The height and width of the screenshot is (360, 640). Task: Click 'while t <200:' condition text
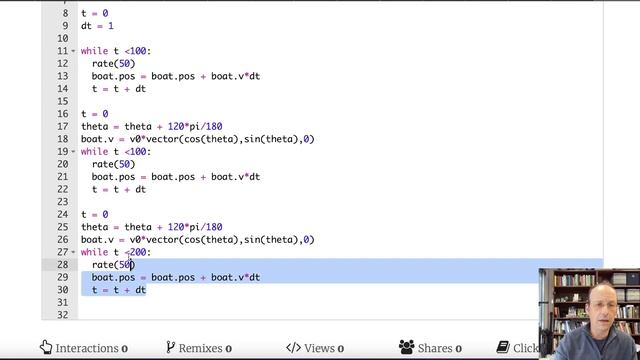tap(116, 252)
